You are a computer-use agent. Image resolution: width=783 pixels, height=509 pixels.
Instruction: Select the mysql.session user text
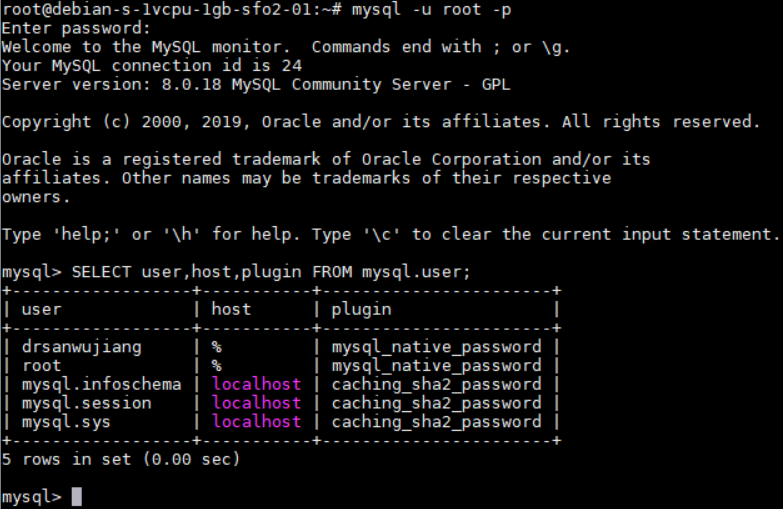click(86, 403)
